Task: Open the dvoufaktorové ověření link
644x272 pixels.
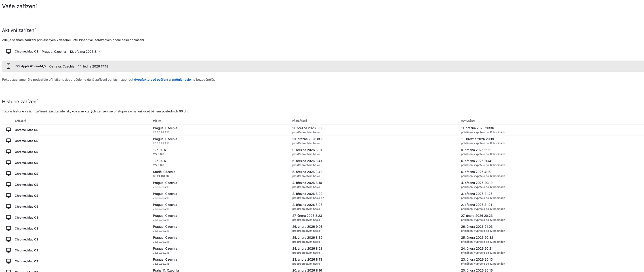Action: coord(151,80)
